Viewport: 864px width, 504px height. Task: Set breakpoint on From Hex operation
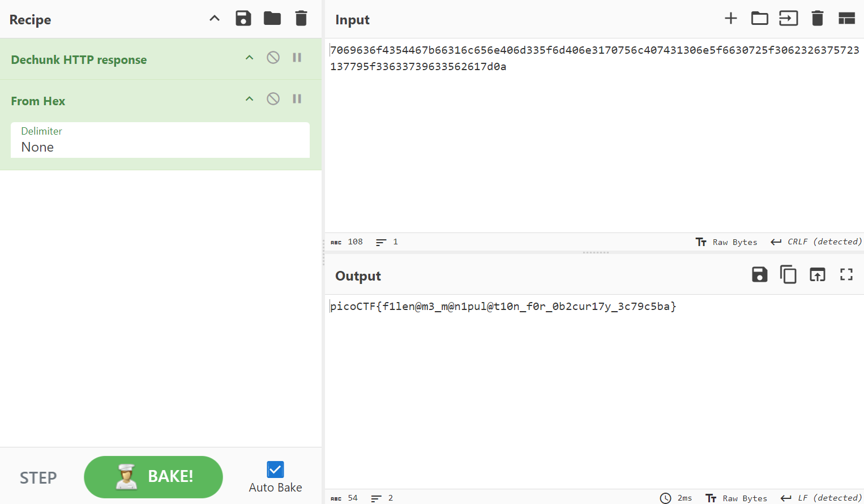[297, 99]
